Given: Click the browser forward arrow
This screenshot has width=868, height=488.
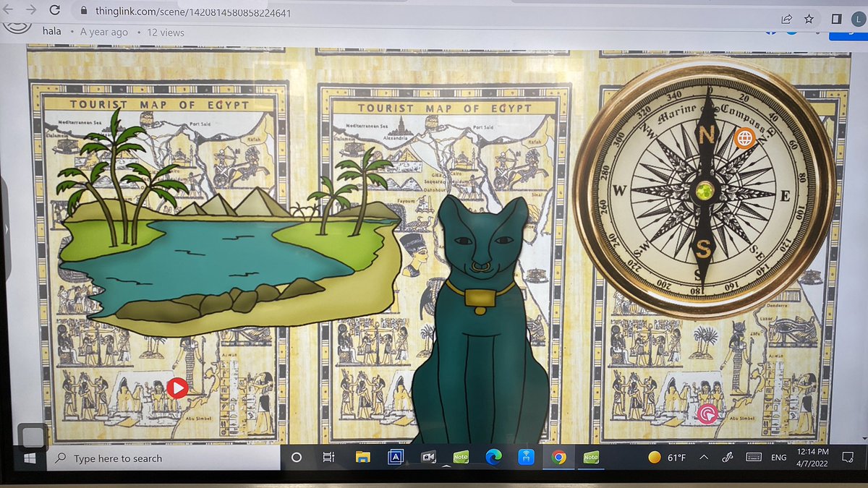Looking at the screenshot, I should click(x=30, y=11).
